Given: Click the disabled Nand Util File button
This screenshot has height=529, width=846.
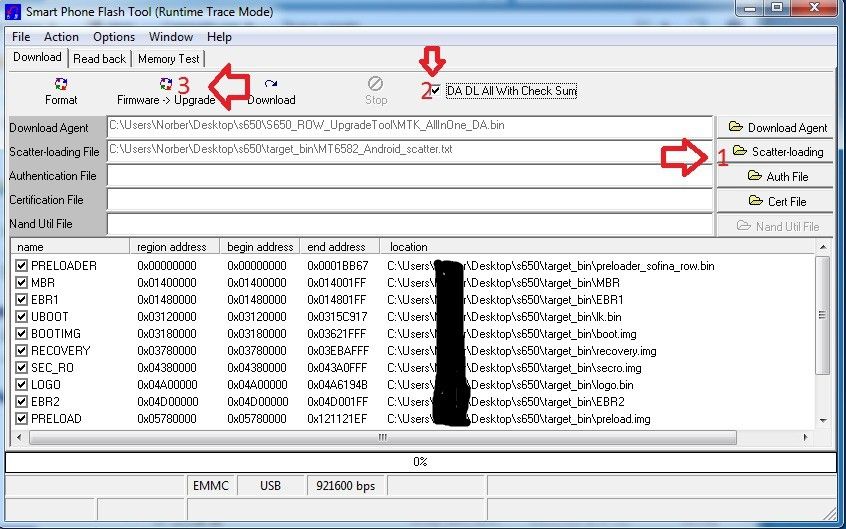Looking at the screenshot, I should [x=775, y=226].
